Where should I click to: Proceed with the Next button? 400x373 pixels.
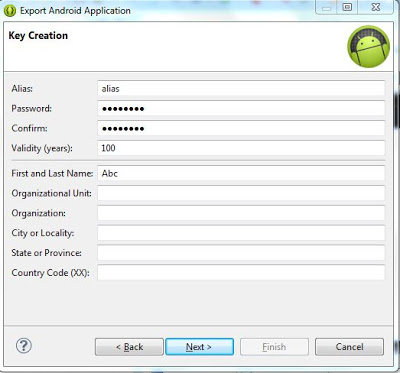tap(199, 347)
